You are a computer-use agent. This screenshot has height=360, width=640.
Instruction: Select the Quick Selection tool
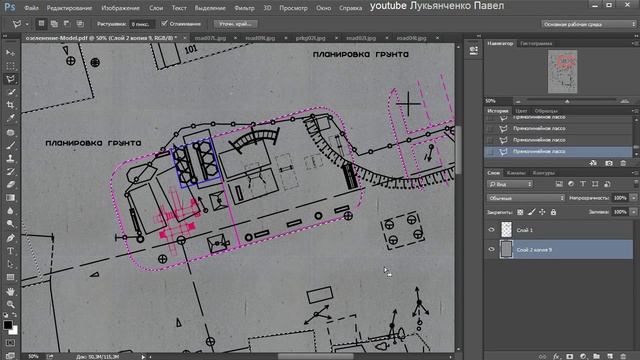pos(11,92)
